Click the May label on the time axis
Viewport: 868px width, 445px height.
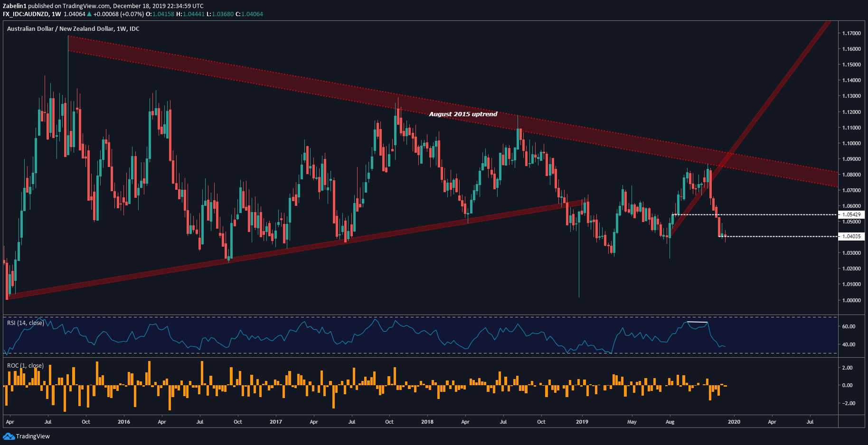point(632,422)
